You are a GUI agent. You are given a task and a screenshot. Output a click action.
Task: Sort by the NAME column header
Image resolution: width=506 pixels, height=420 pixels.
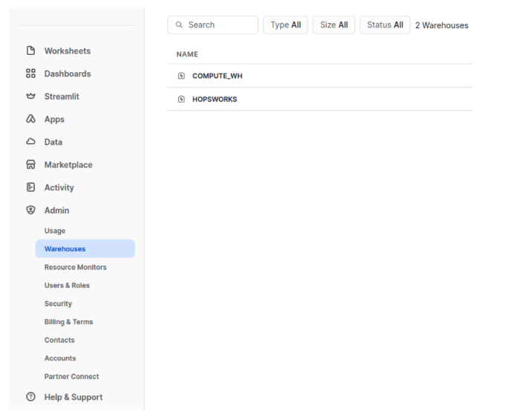(x=187, y=54)
